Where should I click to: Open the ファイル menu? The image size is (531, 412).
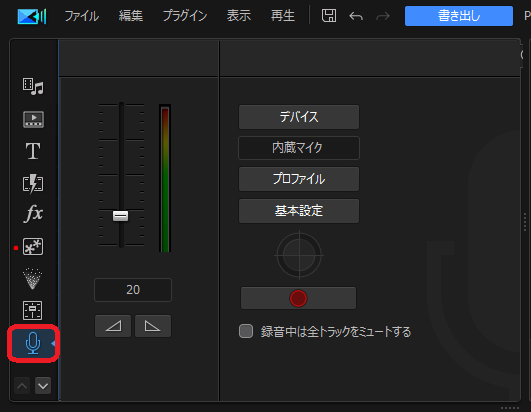pos(82,16)
